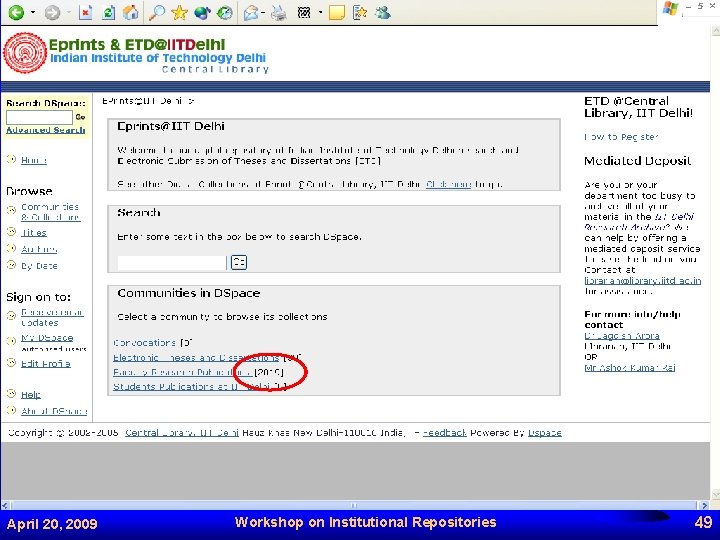Open the Media globe icon

coord(202,12)
